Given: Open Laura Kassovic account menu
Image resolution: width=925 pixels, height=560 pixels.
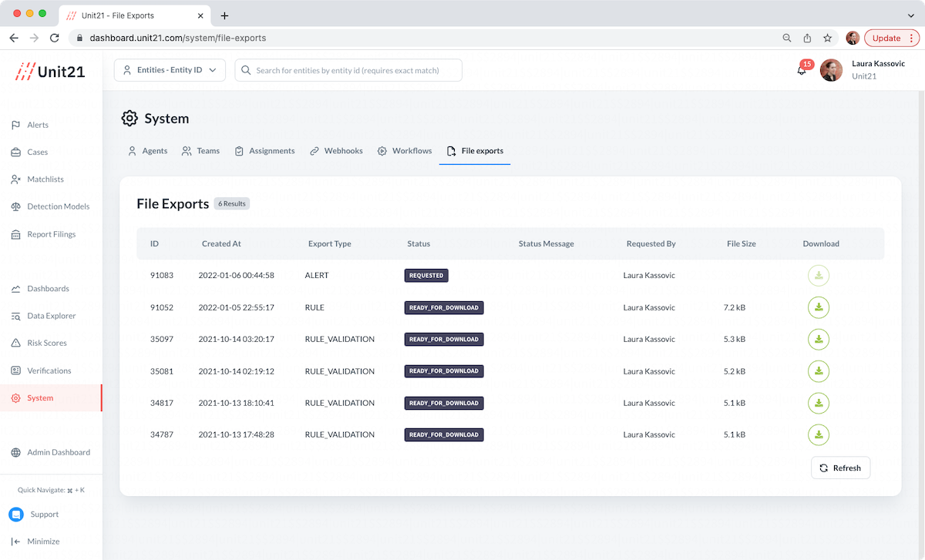Looking at the screenshot, I should (x=863, y=70).
